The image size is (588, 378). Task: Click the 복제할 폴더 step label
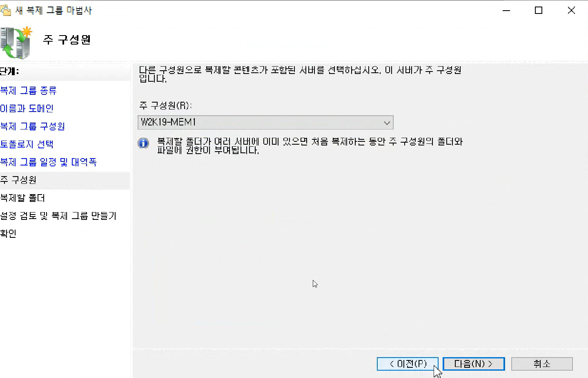click(x=22, y=198)
